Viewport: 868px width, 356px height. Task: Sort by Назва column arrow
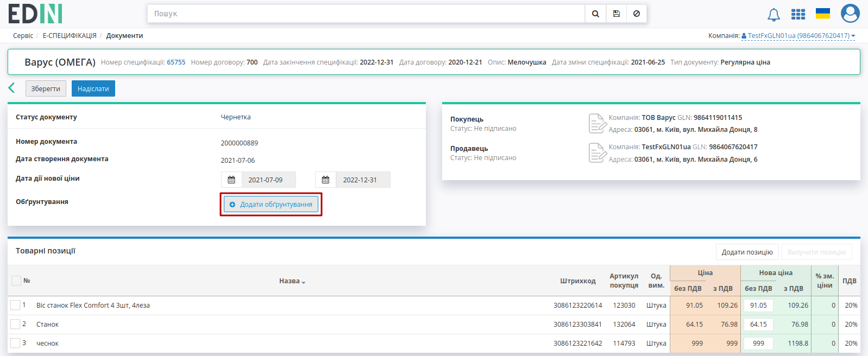(x=304, y=282)
